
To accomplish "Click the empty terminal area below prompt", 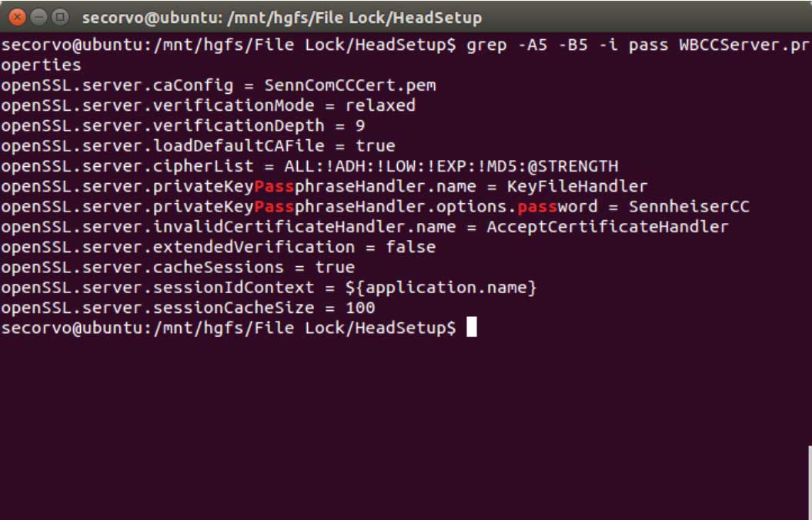I will click(404, 429).
